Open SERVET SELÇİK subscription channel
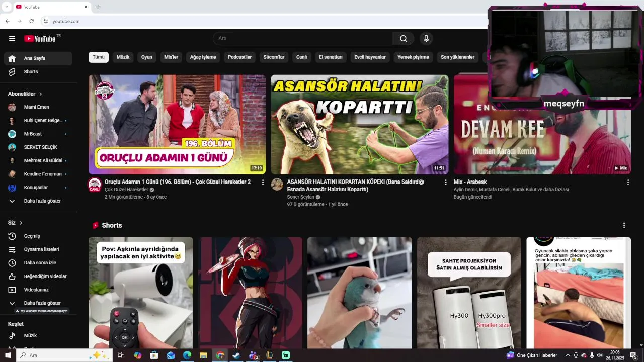This screenshot has height=362, width=644. (x=38, y=147)
